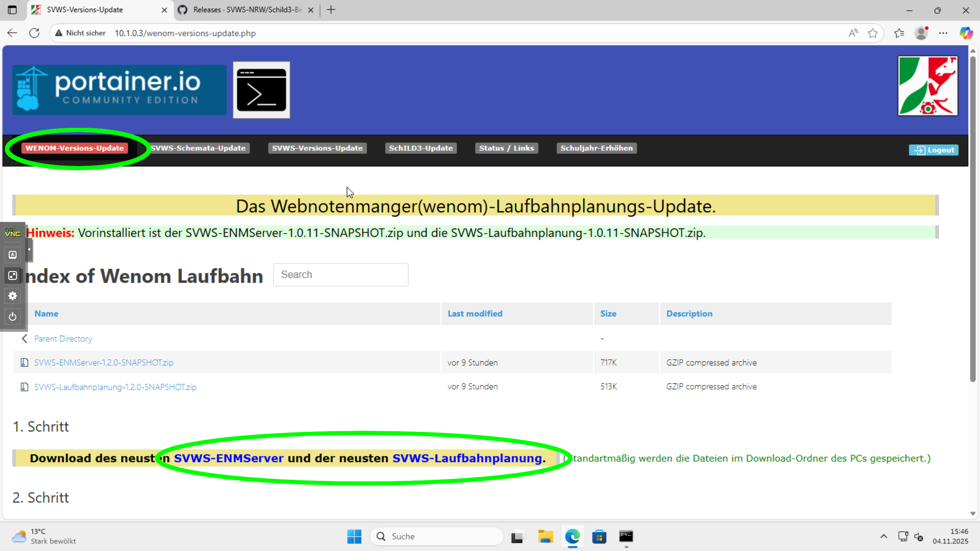Click the NRW coat of arms logo
980x551 pixels.
928,86
